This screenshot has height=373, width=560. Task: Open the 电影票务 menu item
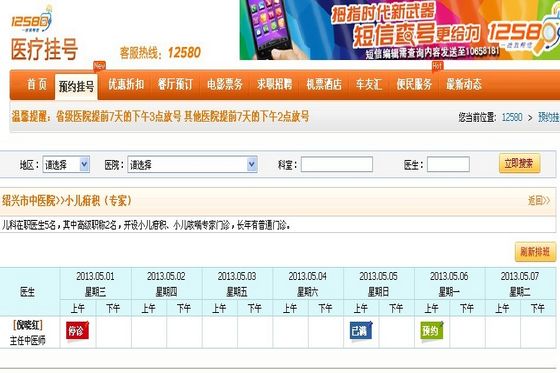pyautogui.click(x=225, y=84)
